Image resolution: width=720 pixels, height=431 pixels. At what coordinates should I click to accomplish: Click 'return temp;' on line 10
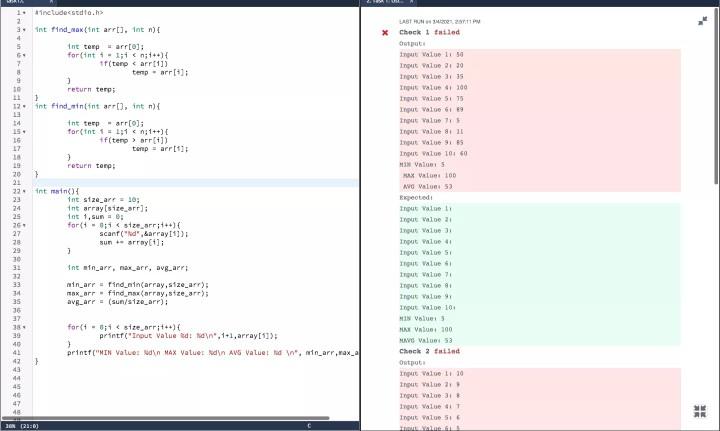pyautogui.click(x=91, y=90)
